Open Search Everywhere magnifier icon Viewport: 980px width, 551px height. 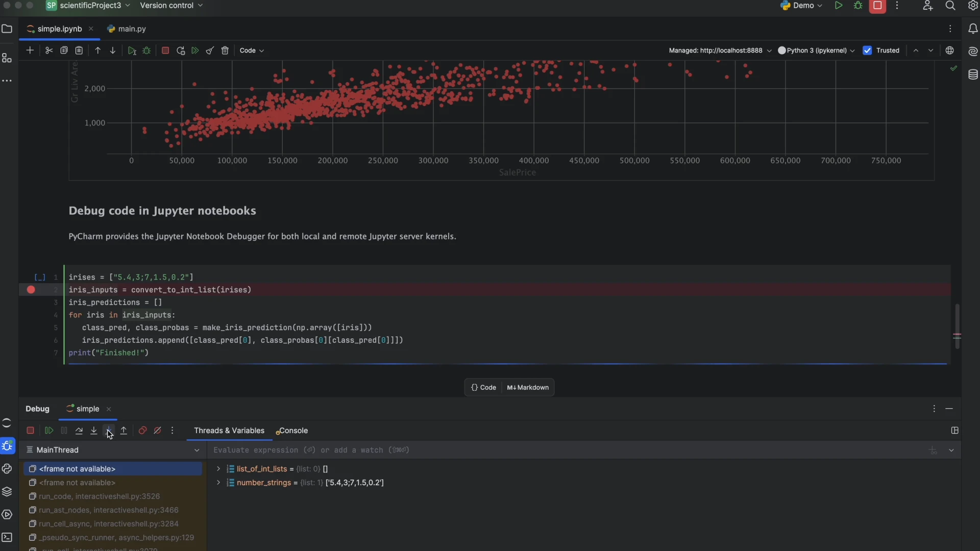coord(950,6)
